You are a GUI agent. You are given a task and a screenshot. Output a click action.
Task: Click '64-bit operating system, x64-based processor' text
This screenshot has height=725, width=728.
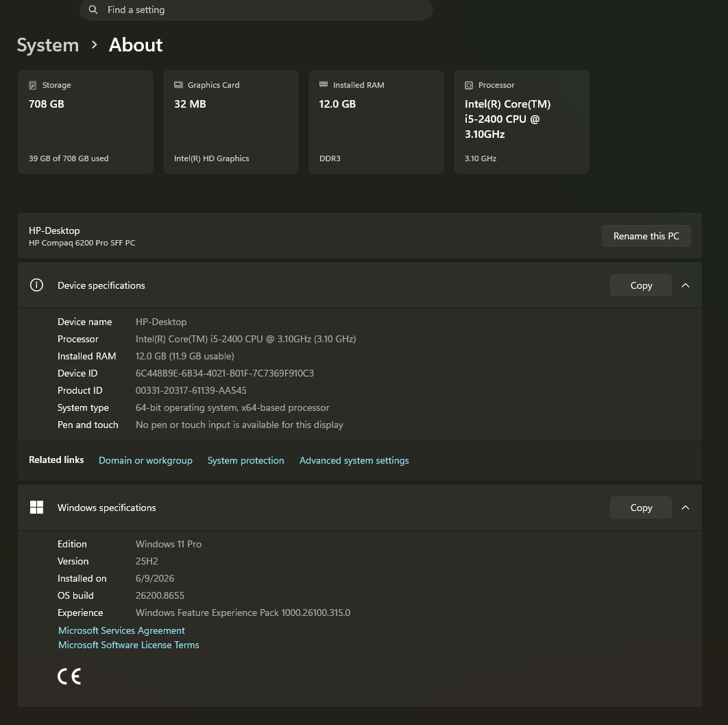(x=232, y=407)
